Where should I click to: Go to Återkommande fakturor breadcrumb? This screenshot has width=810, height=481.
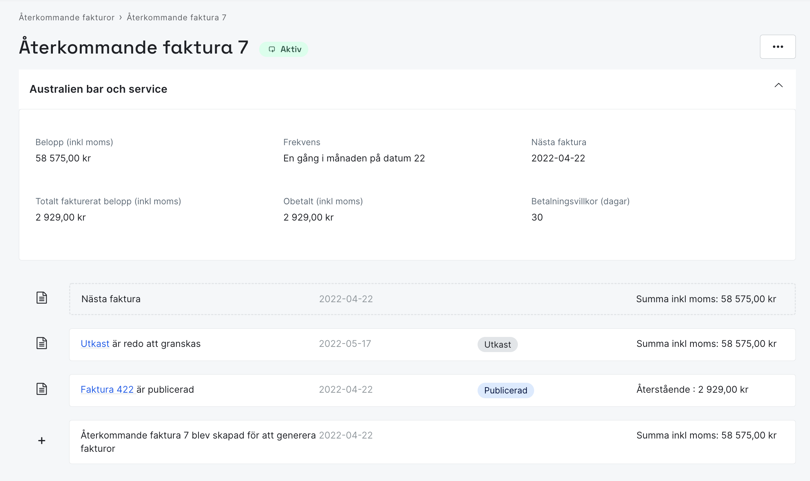(x=66, y=17)
